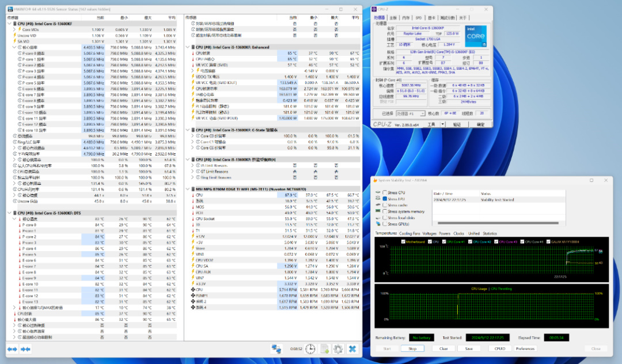Click the HWiNFO network remote monitoring icon
This screenshot has height=364, width=622.
click(x=277, y=349)
